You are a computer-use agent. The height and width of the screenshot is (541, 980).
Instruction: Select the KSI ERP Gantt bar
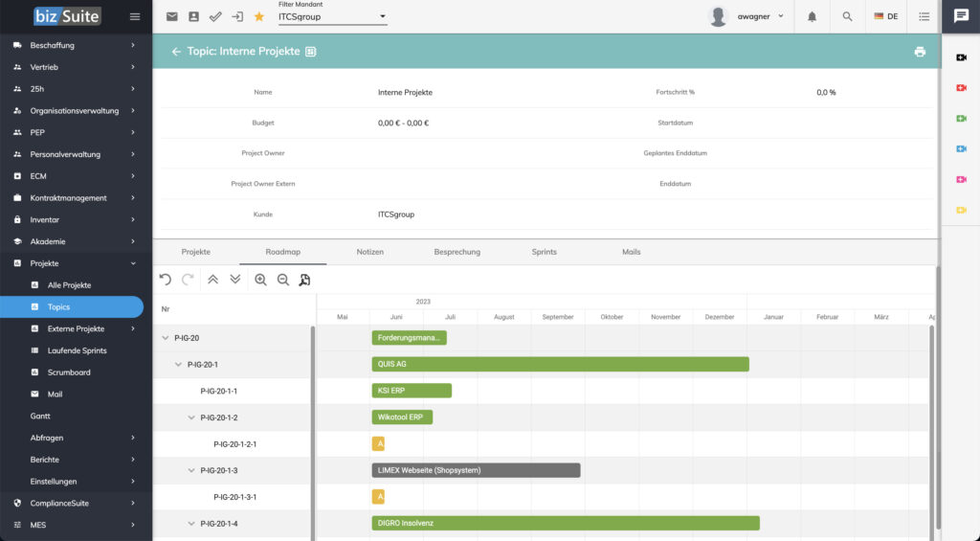(x=412, y=391)
